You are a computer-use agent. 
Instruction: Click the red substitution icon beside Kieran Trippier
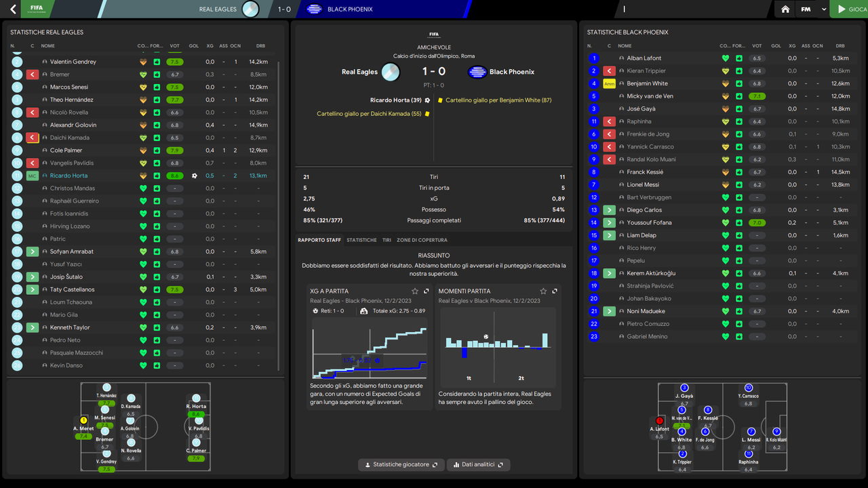point(609,71)
